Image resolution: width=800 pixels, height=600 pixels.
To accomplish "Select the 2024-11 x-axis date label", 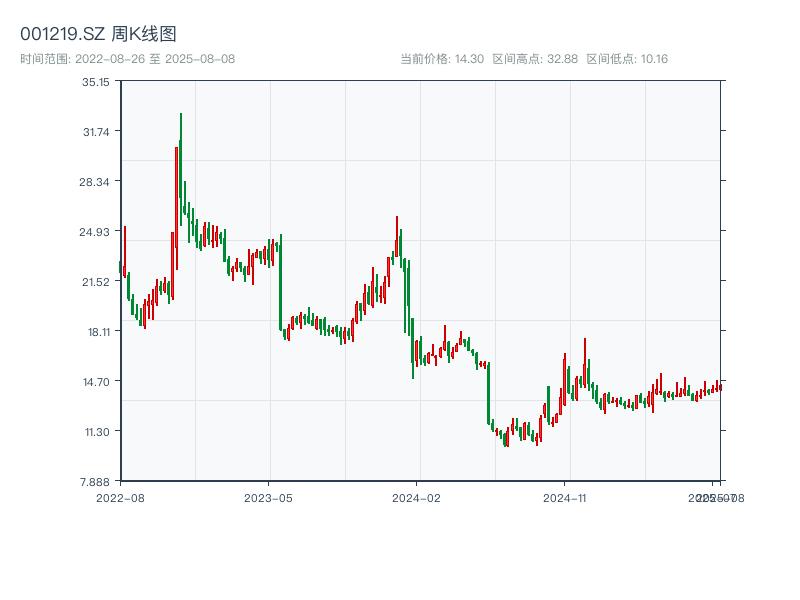I will coord(566,497).
